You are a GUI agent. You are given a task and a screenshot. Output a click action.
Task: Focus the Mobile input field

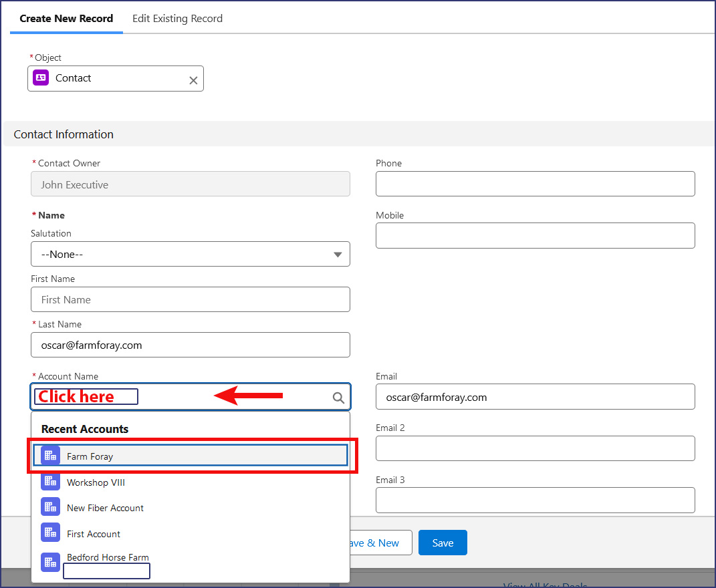point(535,235)
